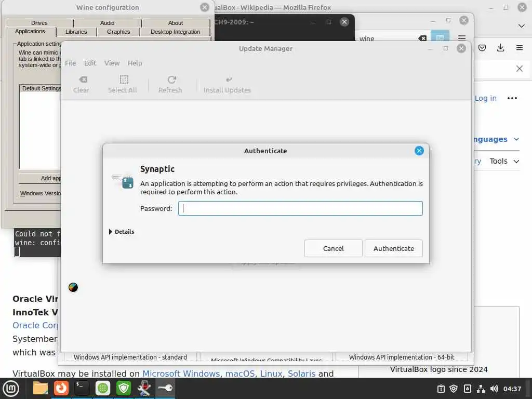This screenshot has height=399, width=532.
Task: Open the Graphics tab in Wine configuration
Action: (118, 32)
